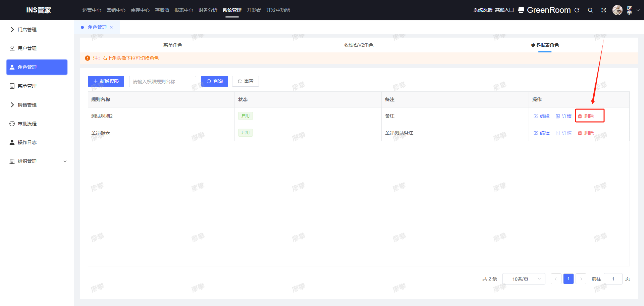Click the 系统反馈 link
This screenshot has width=644, height=306.
pos(483,10)
